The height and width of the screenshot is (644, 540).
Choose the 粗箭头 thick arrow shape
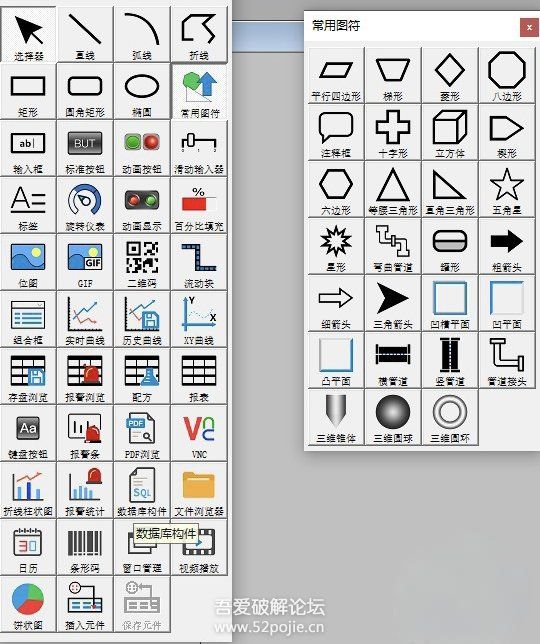pyautogui.click(x=507, y=246)
